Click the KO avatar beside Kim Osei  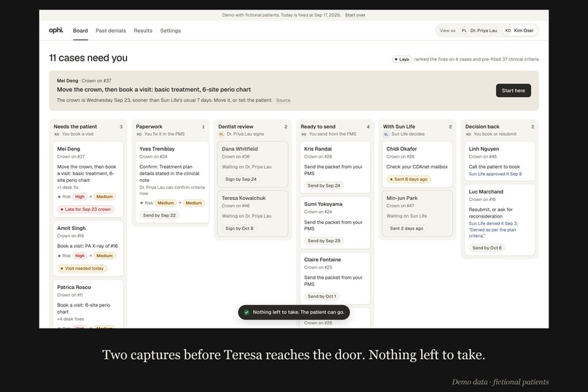coord(508,31)
